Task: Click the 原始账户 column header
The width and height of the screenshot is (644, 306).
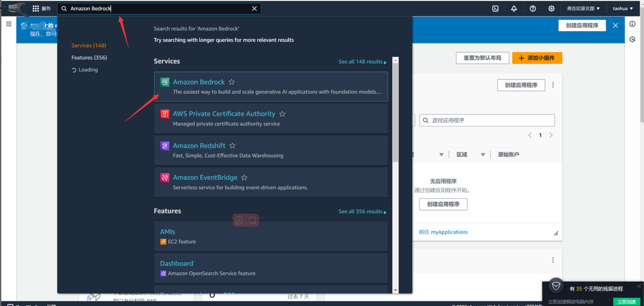Action: click(x=508, y=154)
